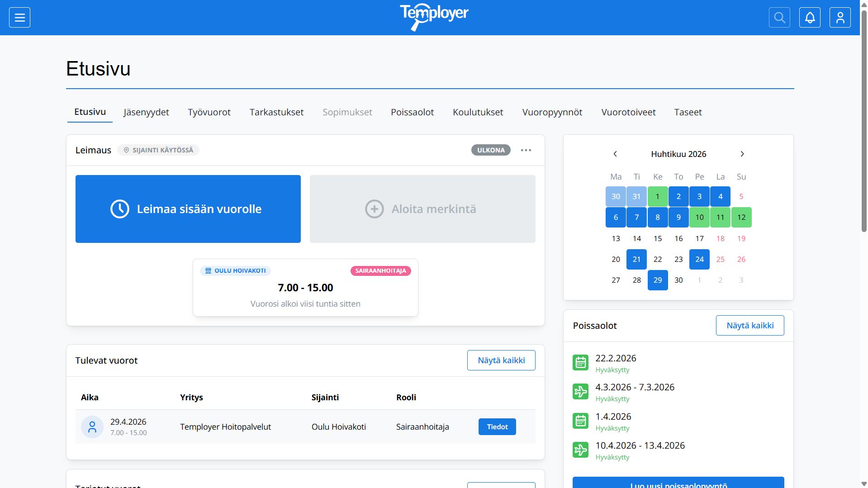Screen dimensions: 868x488
Task: Select April 15 in calendar
Action: click(x=658, y=238)
